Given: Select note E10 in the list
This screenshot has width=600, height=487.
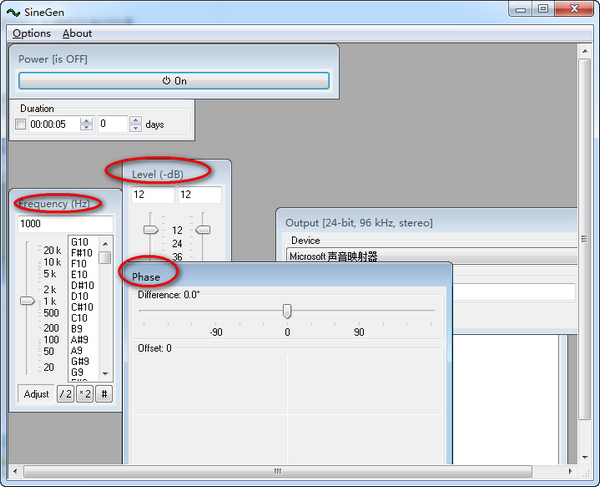Looking at the screenshot, I should click(79, 275).
